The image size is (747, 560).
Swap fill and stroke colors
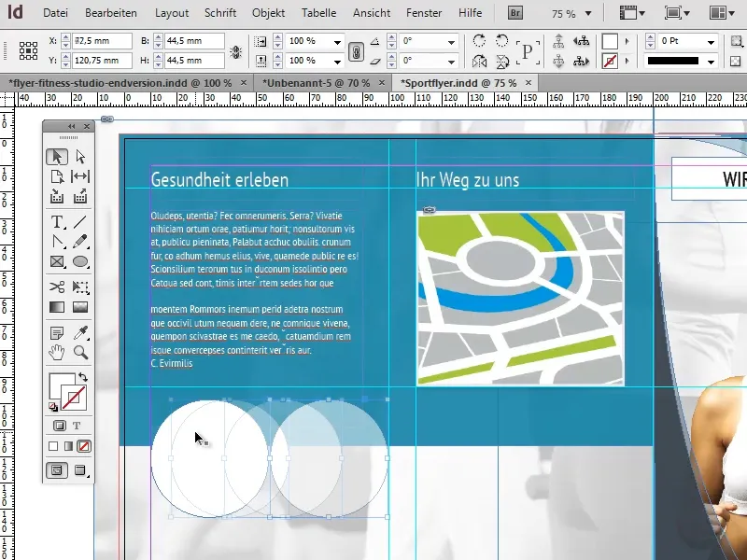click(83, 377)
